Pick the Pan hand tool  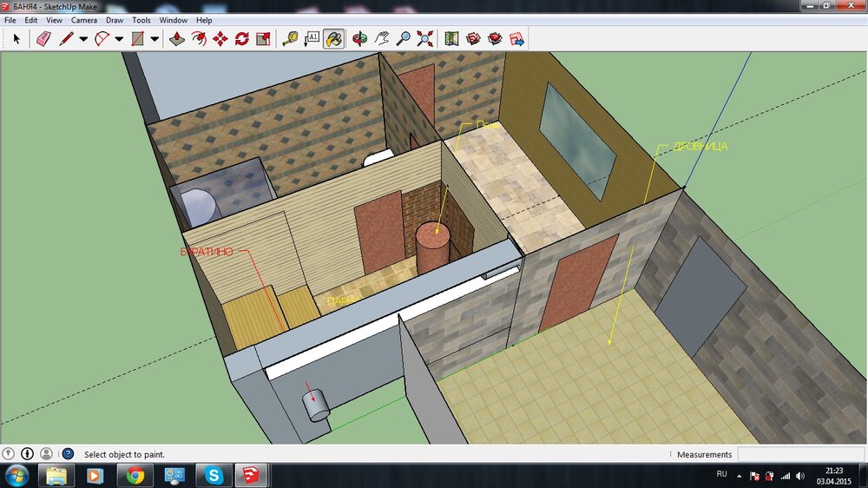pyautogui.click(x=381, y=39)
